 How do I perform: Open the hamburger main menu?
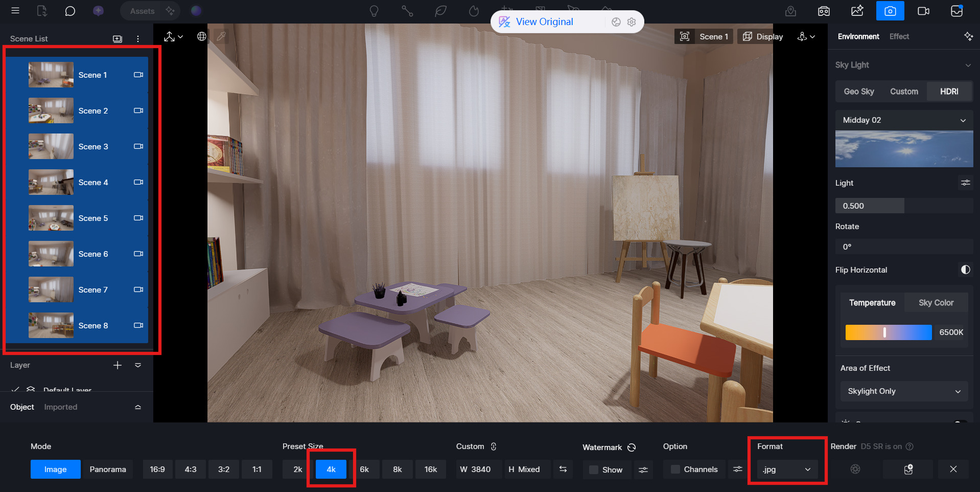[x=15, y=11]
